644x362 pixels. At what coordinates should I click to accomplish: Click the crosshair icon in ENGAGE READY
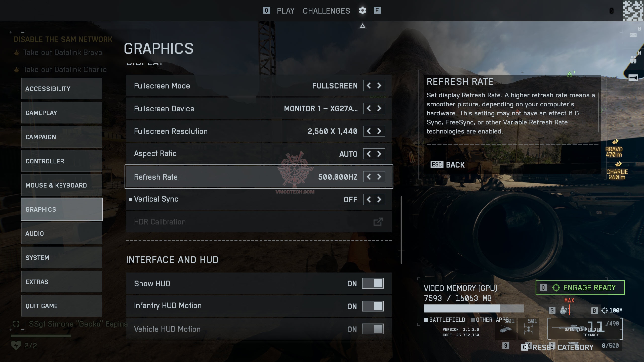tap(556, 288)
